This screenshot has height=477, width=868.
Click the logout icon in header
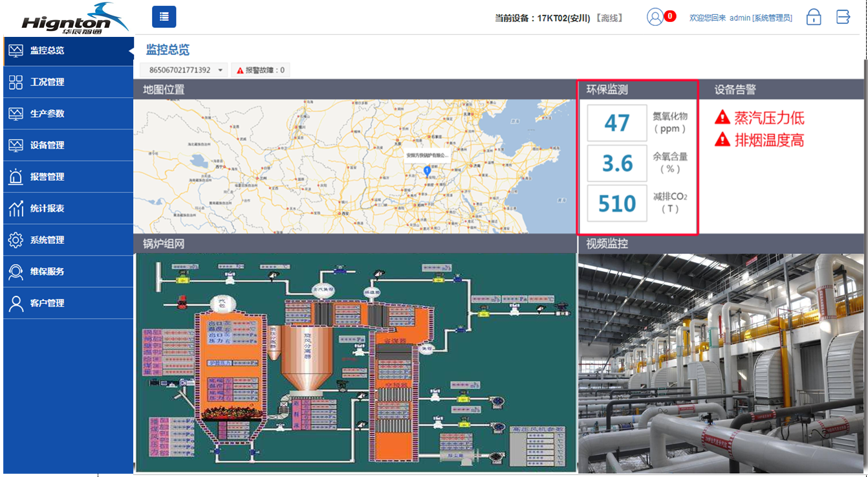[x=843, y=17]
